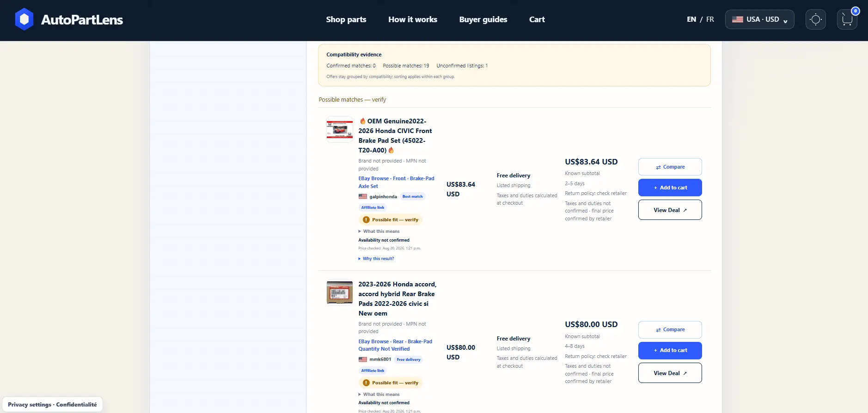Select seller name galpinhonda
868x413 pixels.
pos(383,196)
